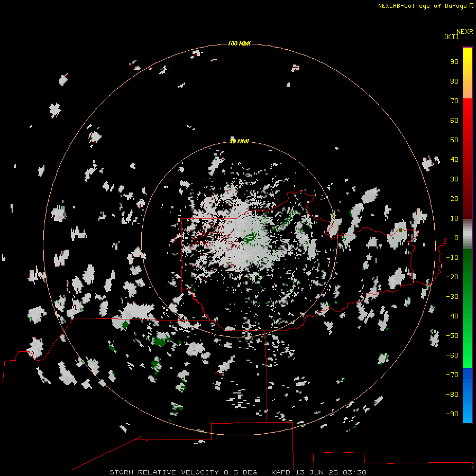
Task: Click the gray zero-velocity segment of the color bar
Action: 467,234
